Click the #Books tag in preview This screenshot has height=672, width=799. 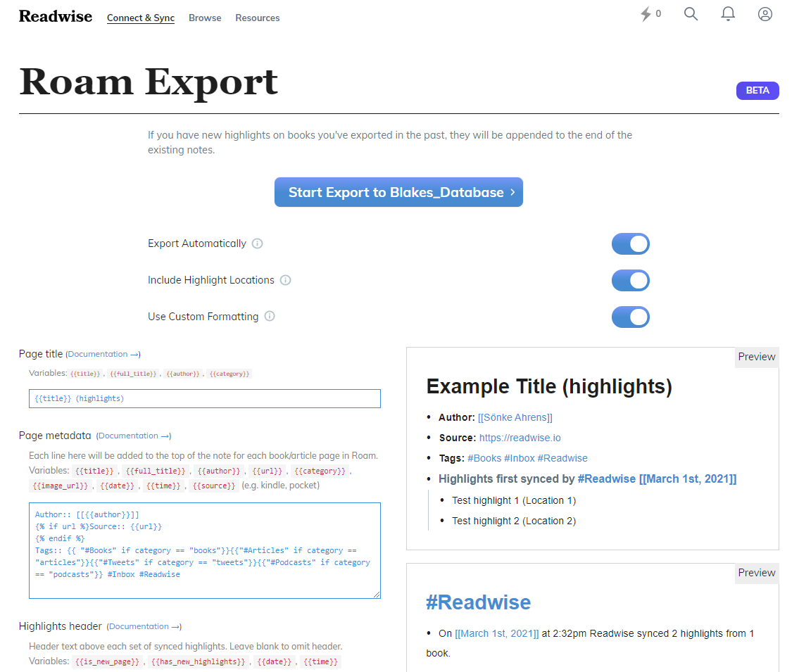484,458
